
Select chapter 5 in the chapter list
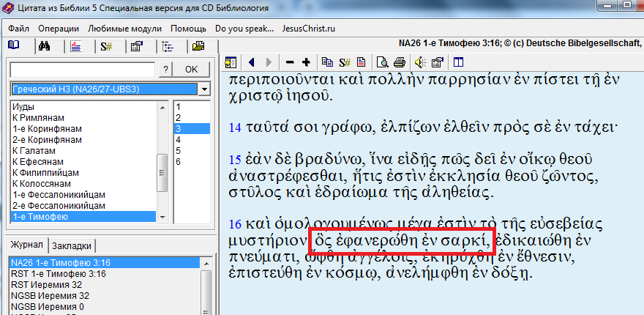click(x=178, y=150)
